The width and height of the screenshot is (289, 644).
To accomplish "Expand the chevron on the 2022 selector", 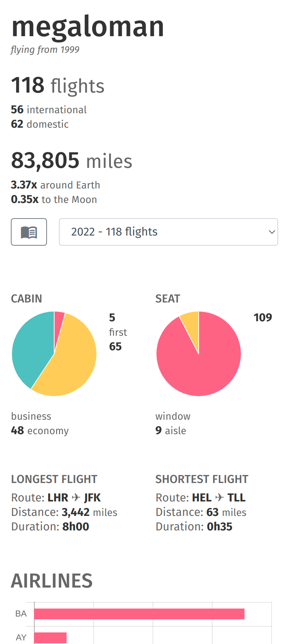I will pyautogui.click(x=272, y=232).
